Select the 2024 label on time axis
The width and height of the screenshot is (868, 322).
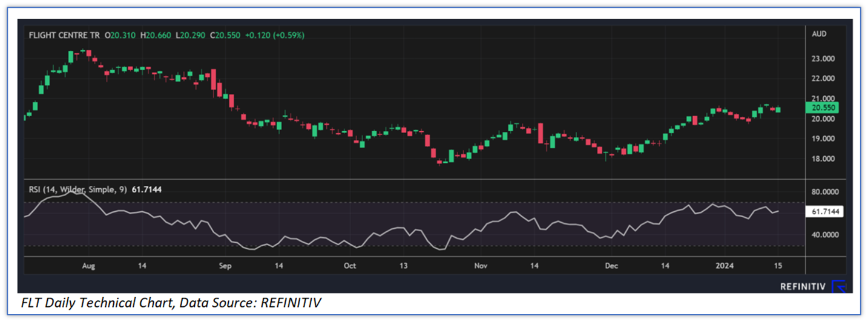click(723, 266)
